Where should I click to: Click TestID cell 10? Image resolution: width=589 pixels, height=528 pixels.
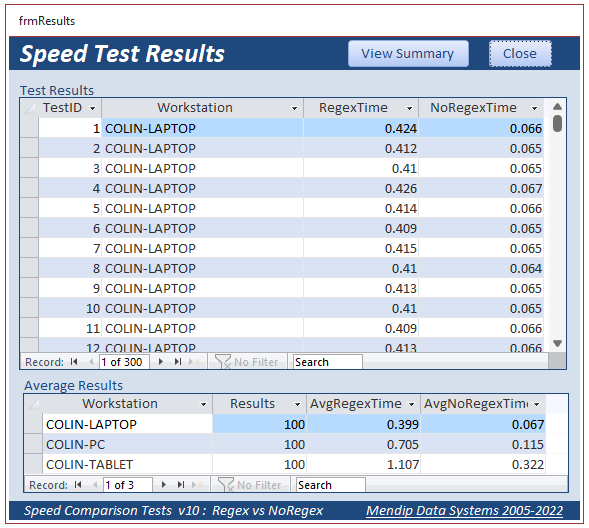70,308
